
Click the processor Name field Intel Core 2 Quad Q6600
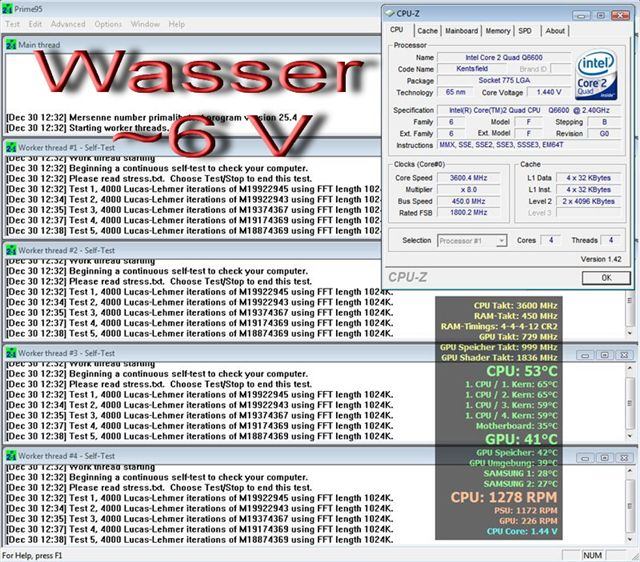click(x=504, y=58)
